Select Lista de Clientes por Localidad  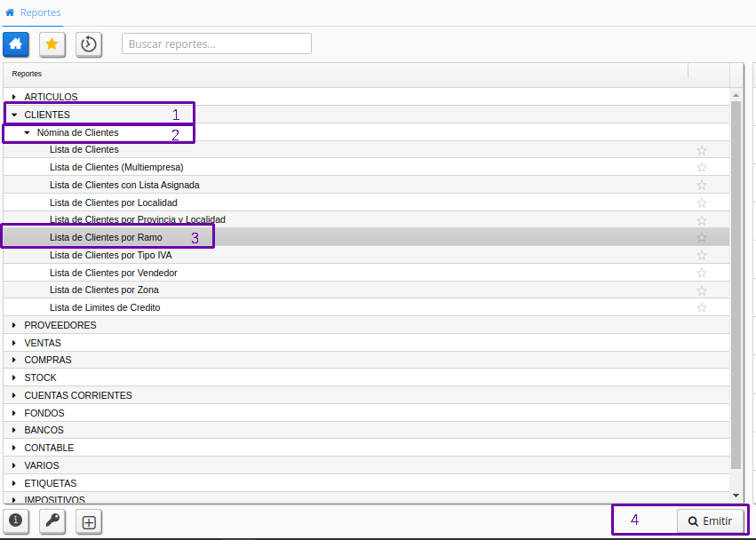(x=114, y=203)
